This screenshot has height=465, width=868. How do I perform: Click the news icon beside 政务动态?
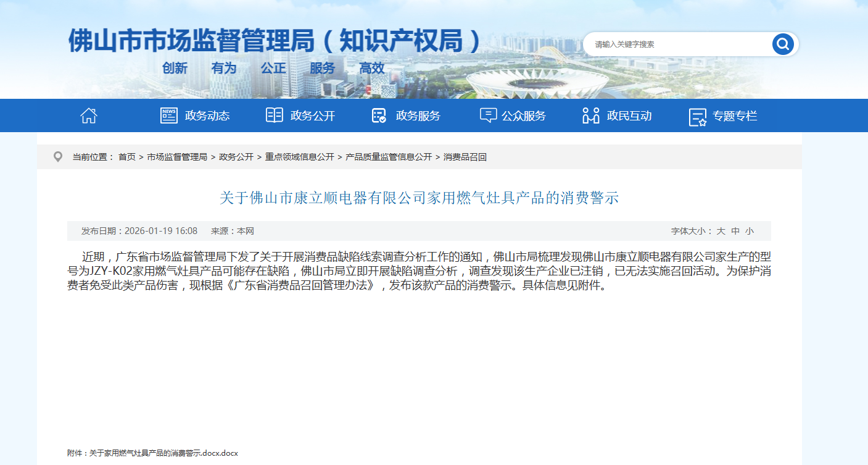click(168, 115)
